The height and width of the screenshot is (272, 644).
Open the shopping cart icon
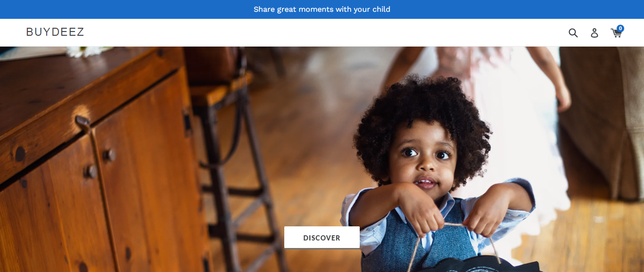click(616, 33)
